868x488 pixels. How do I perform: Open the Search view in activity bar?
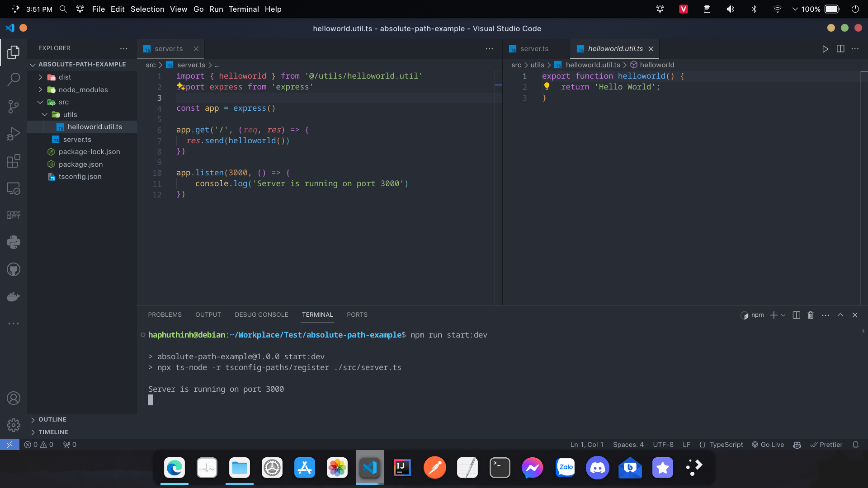click(14, 80)
